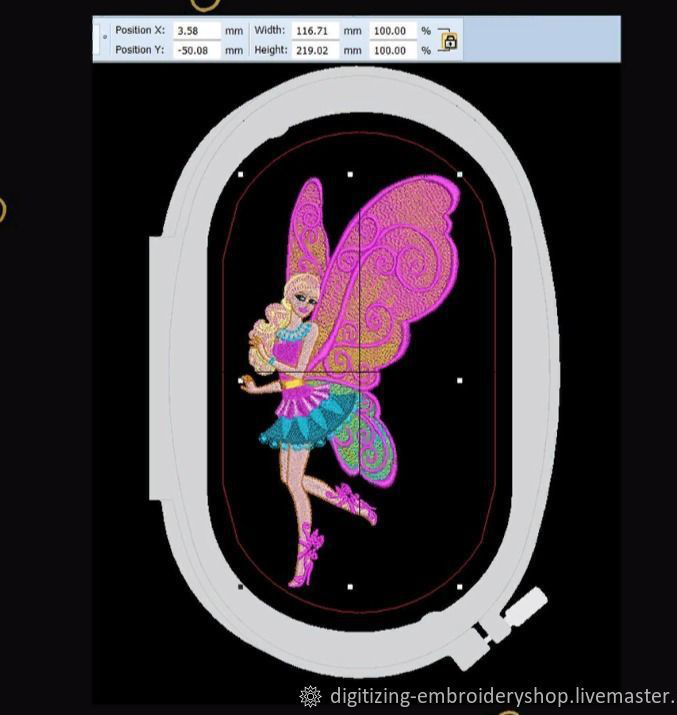This screenshot has width=677, height=715.
Task: Click the digitizing-embroideryshop.livemaster watermark link
Action: [502, 695]
